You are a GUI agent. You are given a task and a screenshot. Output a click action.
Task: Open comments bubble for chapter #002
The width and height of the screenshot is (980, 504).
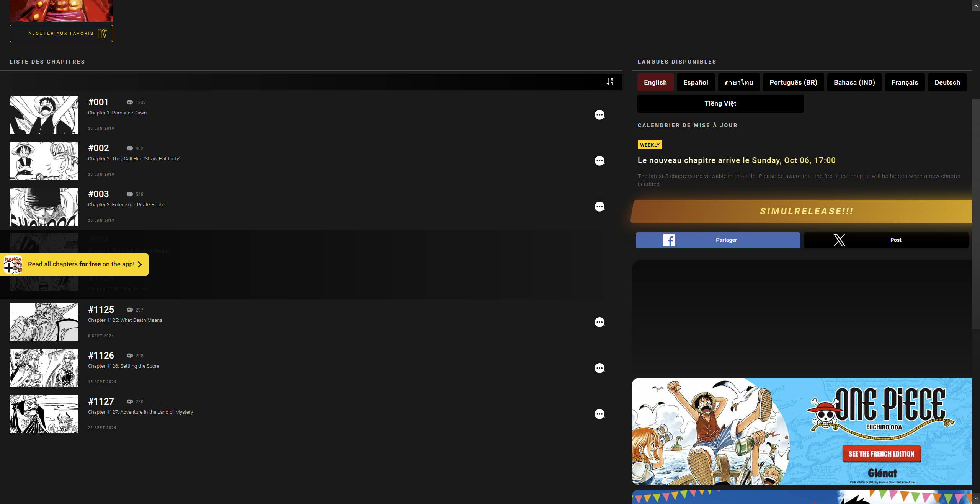599,161
